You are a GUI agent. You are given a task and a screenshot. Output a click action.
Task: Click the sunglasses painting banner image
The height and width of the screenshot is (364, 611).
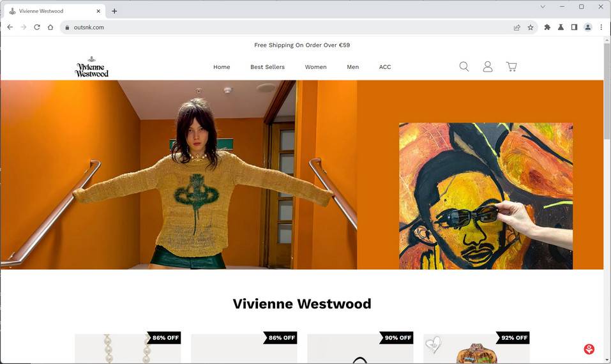coord(486,196)
